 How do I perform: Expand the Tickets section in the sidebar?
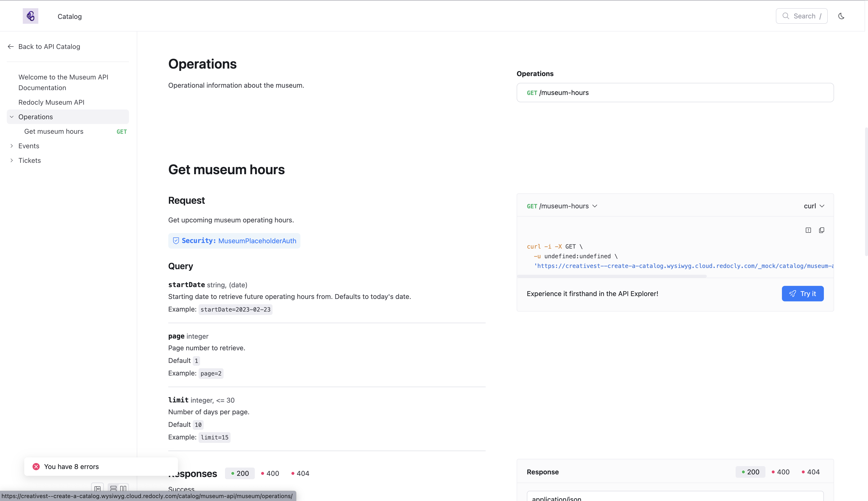pyautogui.click(x=12, y=160)
